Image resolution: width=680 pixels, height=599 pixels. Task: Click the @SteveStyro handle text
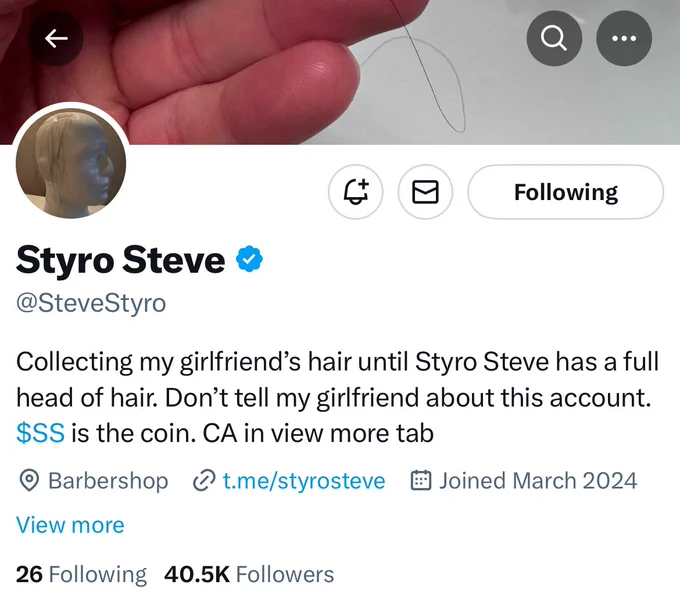coord(91,303)
